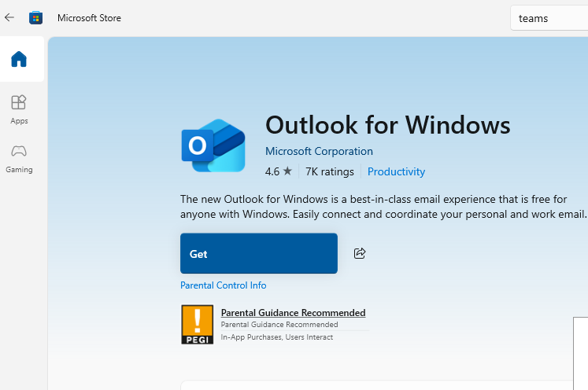The width and height of the screenshot is (588, 390).
Task: Open the Apps section icon
Action: click(x=19, y=109)
